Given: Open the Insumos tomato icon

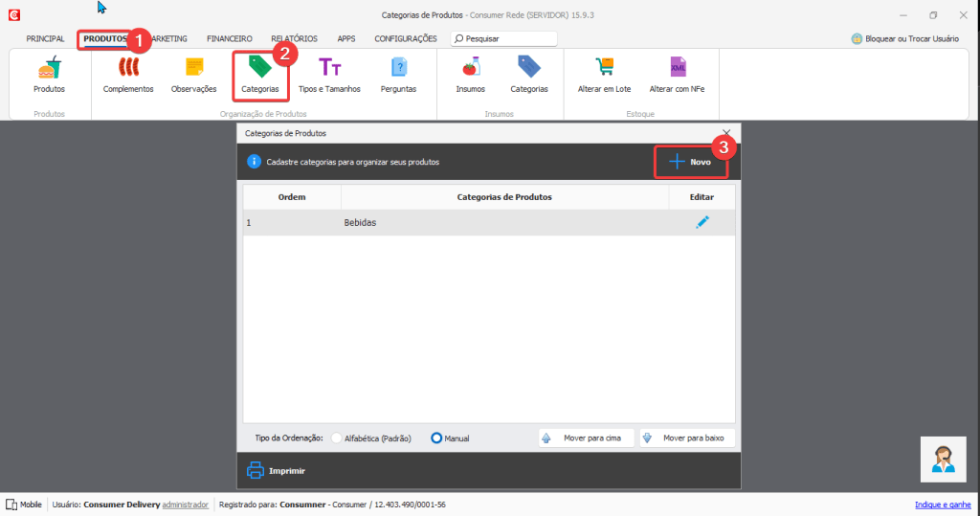Looking at the screenshot, I should (470, 69).
